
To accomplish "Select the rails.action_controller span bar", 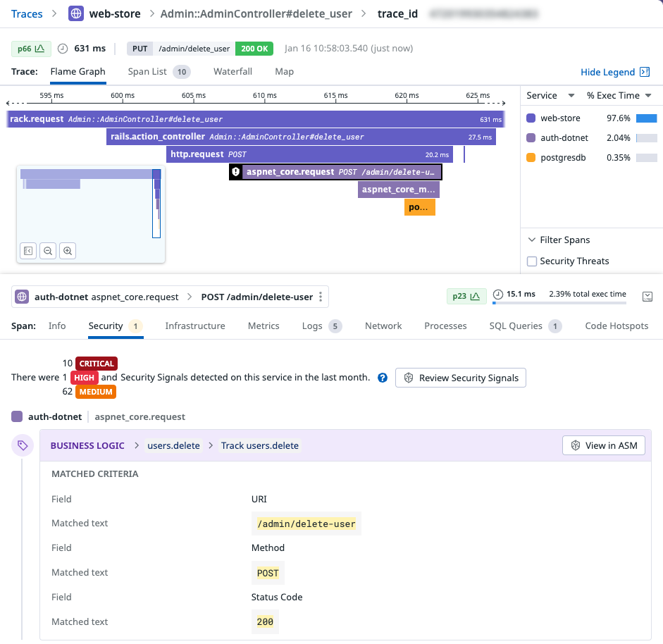I will pos(301,137).
